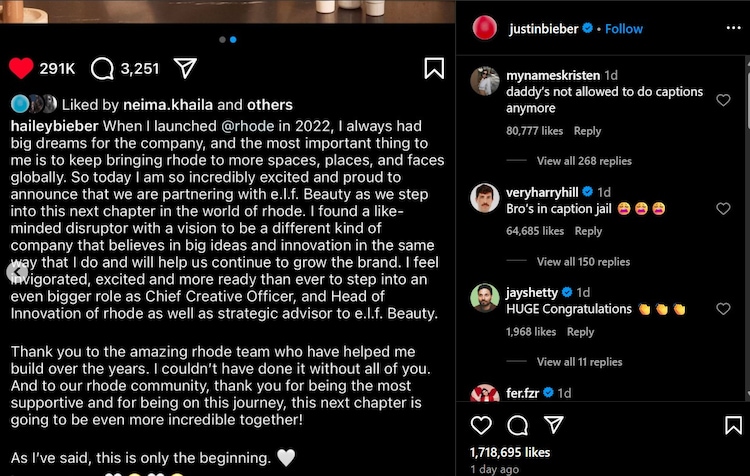Click heart icon in right bottom bar

pyautogui.click(x=481, y=425)
